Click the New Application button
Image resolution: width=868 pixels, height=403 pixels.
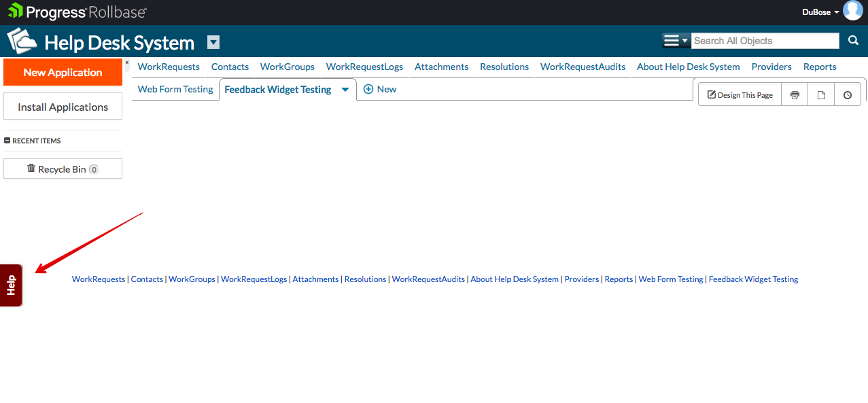pyautogui.click(x=63, y=72)
